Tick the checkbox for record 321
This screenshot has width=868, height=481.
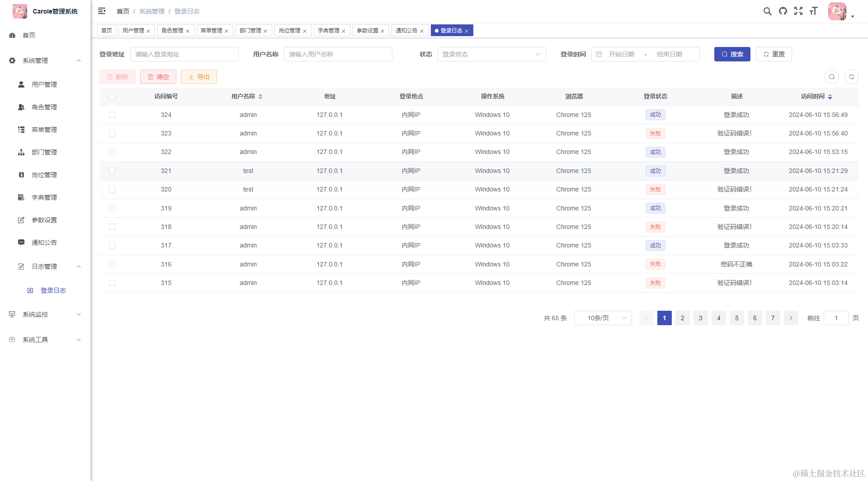112,171
